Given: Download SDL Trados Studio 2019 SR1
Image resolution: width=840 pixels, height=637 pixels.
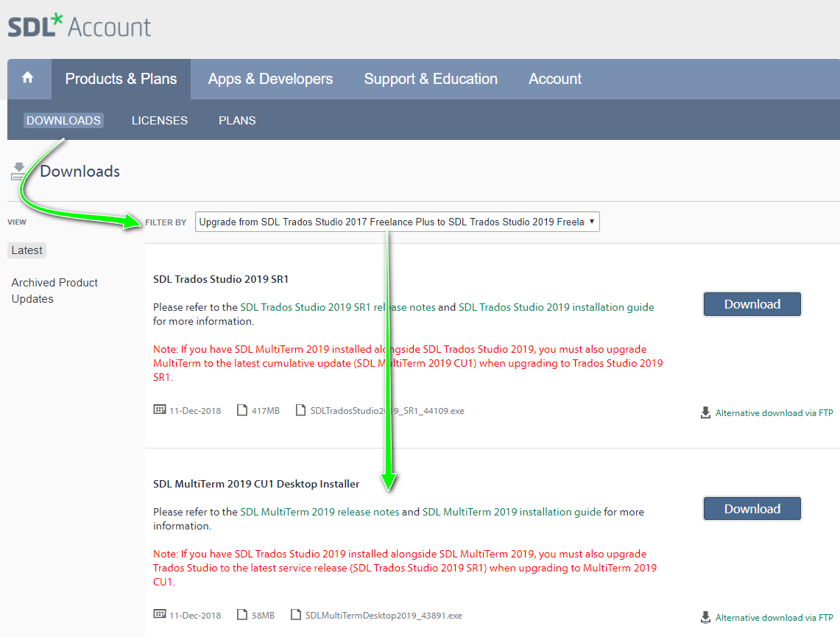Looking at the screenshot, I should click(752, 304).
